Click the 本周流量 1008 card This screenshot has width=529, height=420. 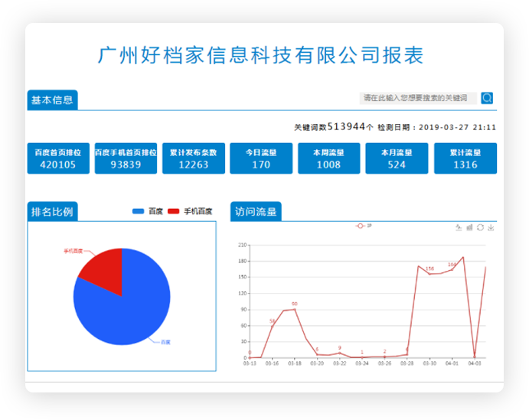pyautogui.click(x=329, y=158)
